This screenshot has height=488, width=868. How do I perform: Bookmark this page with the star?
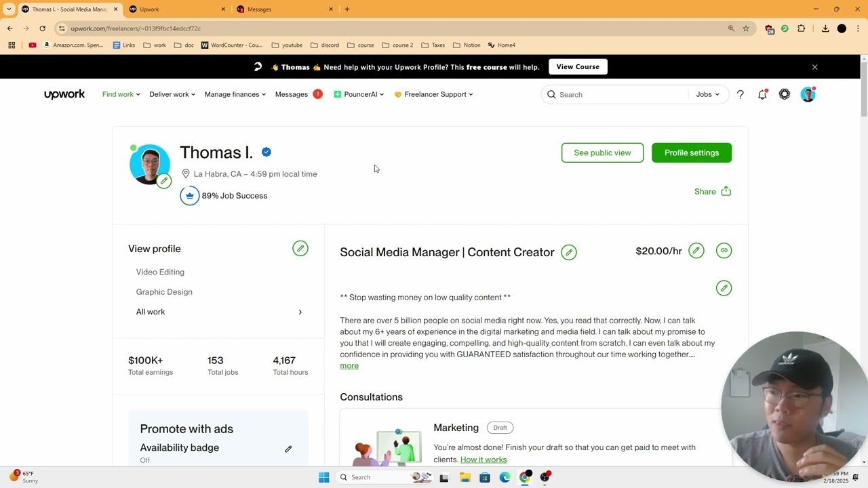[x=746, y=28]
